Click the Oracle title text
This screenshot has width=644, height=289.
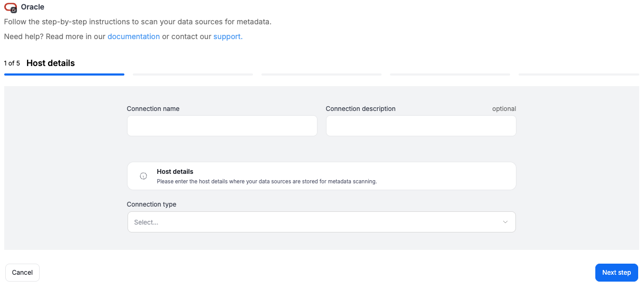click(x=32, y=7)
